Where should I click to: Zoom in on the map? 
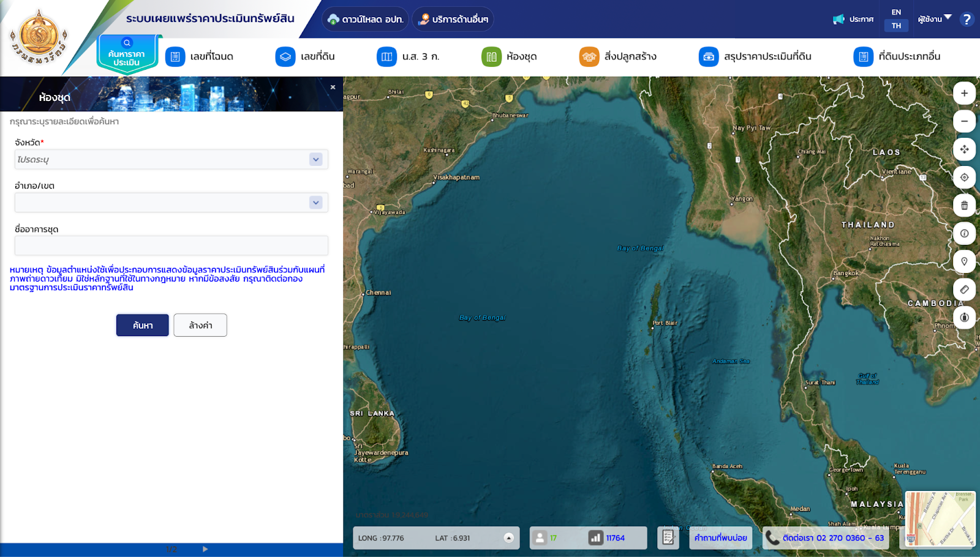tap(964, 94)
